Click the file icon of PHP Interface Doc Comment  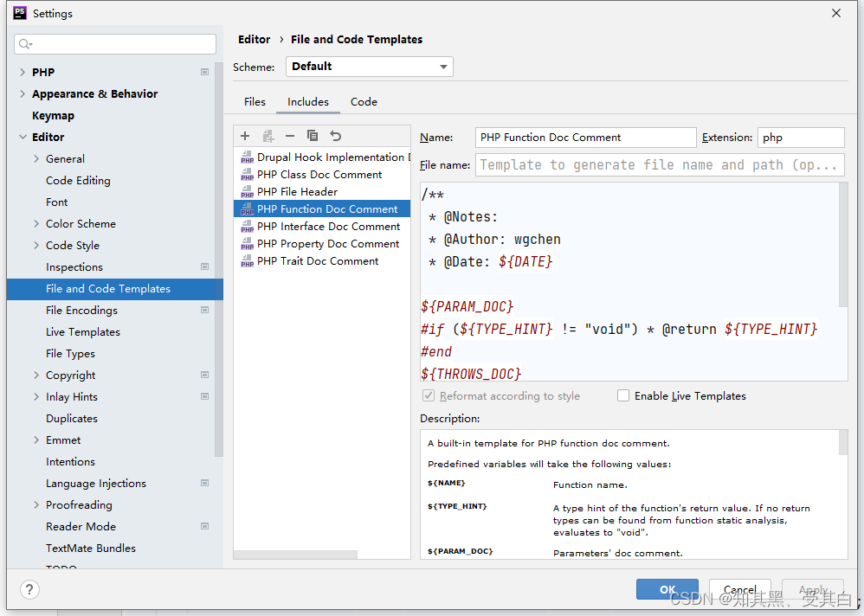click(x=247, y=227)
